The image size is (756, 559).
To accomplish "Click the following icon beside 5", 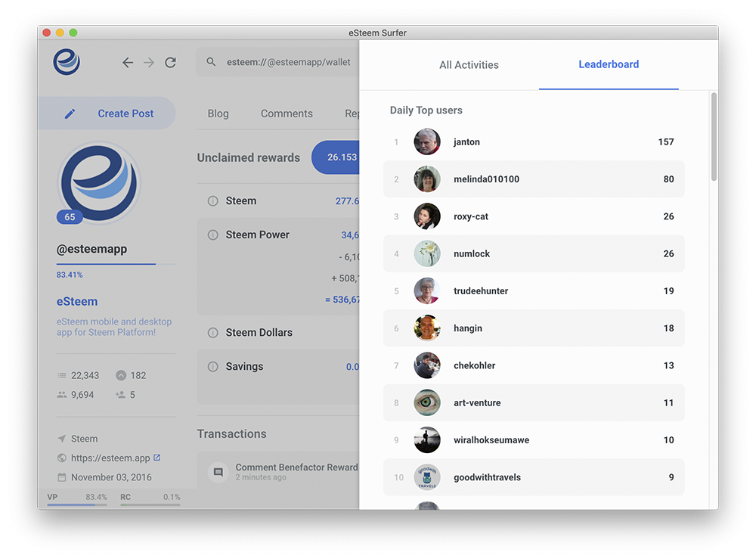I will [x=120, y=395].
